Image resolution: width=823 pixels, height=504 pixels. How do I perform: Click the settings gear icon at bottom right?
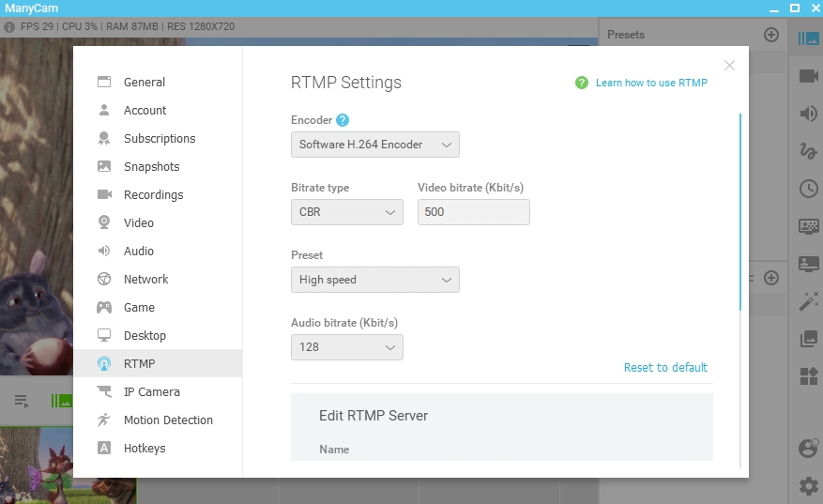tap(808, 485)
